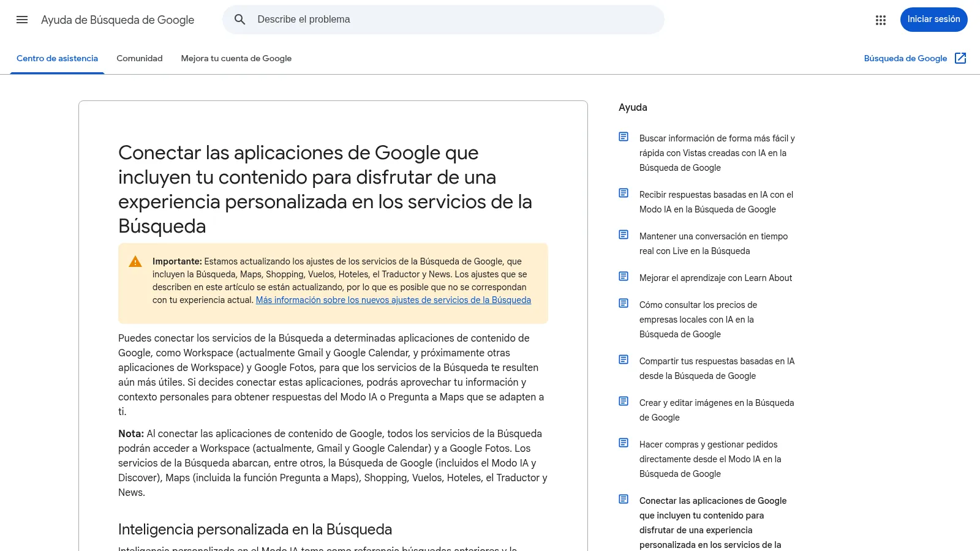Click the Ayuda sidebar heading
The image size is (980, 551).
tap(633, 107)
